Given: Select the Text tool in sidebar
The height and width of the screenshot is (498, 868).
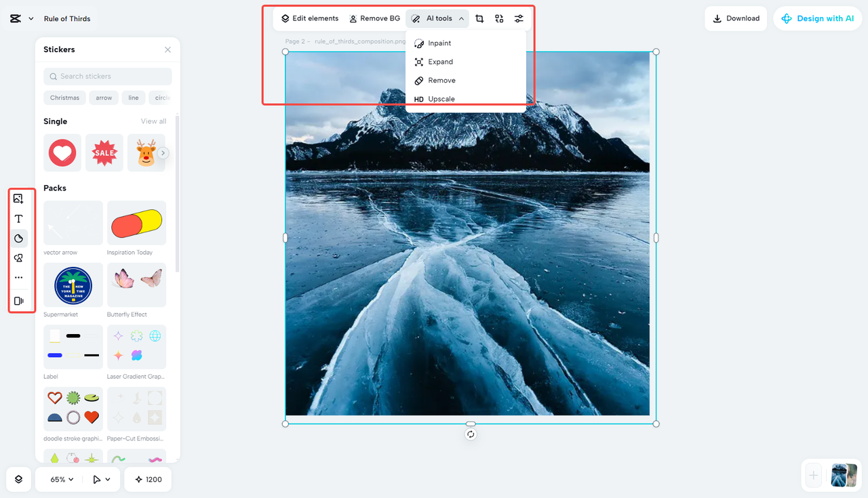Looking at the screenshot, I should tap(20, 218).
